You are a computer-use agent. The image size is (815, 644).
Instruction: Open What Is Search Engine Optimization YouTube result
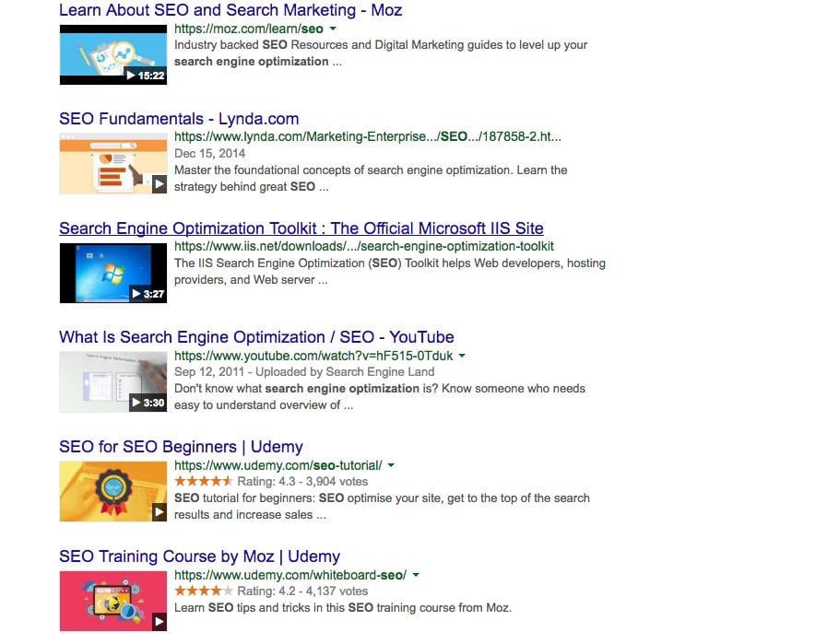(x=256, y=337)
